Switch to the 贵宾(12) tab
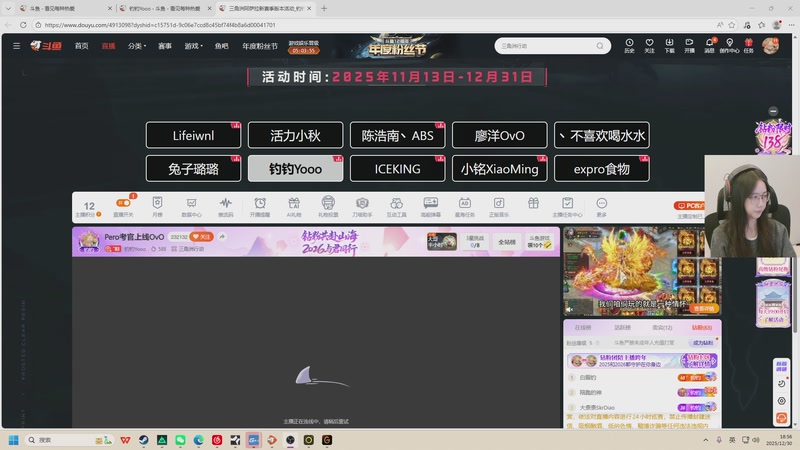Image resolution: width=800 pixels, height=450 pixels. (662, 328)
